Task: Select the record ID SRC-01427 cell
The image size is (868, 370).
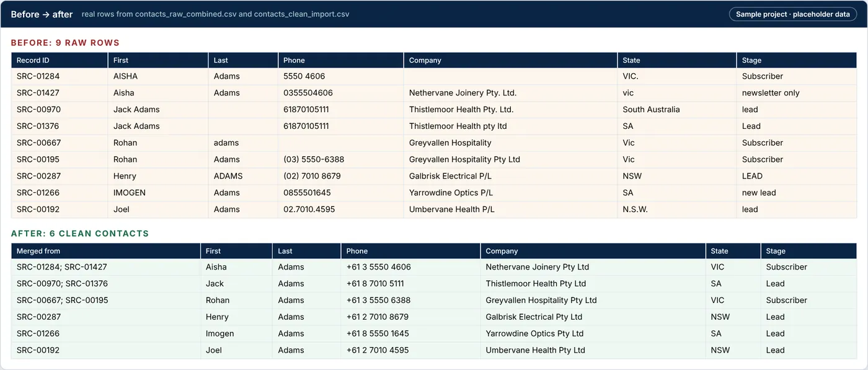Action: click(60, 93)
